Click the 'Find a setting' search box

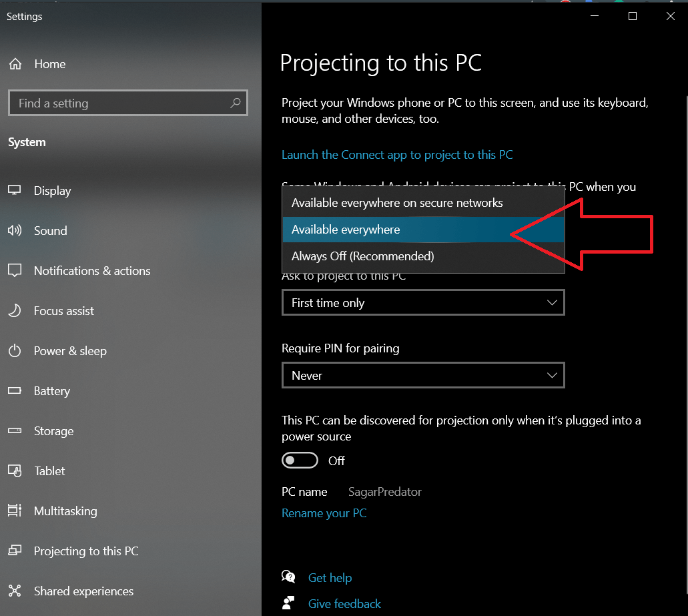120,103
